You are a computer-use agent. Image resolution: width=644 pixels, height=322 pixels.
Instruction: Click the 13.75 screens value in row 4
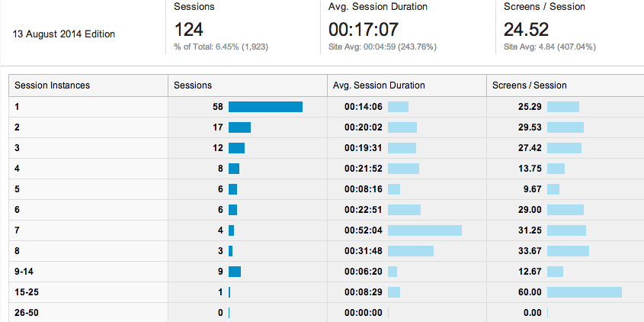coord(530,169)
